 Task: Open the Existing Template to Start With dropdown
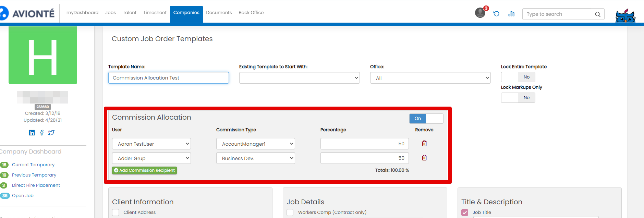click(x=299, y=78)
